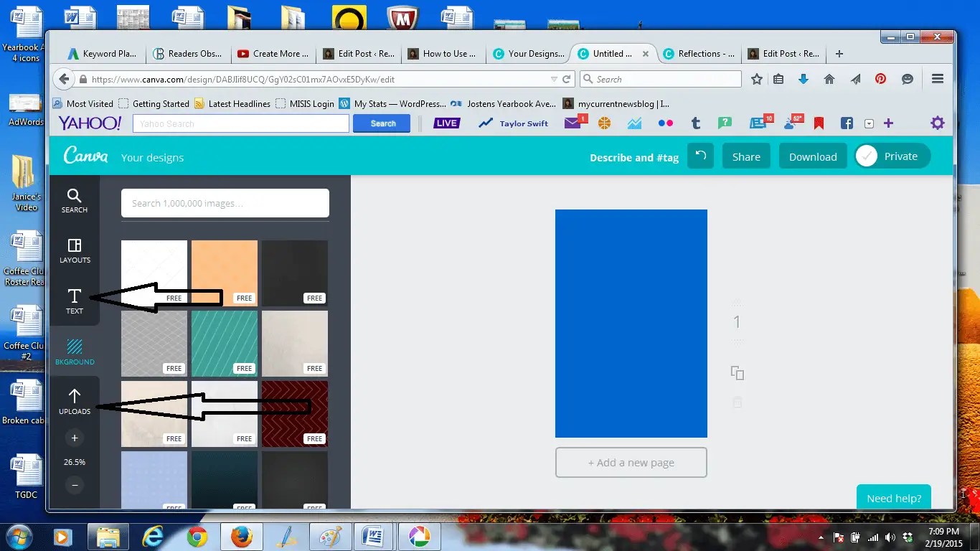This screenshot has height=551, width=980.
Task: Open Google Chrome from the taskbar
Action: [x=197, y=537]
